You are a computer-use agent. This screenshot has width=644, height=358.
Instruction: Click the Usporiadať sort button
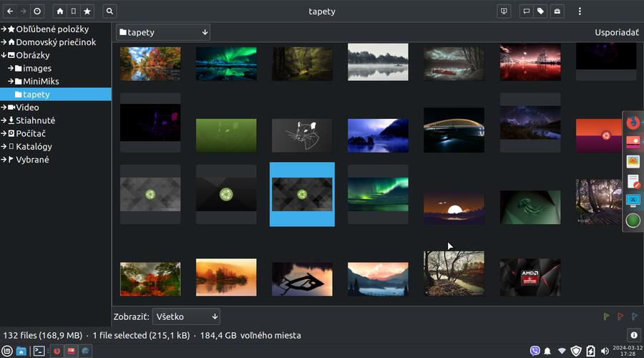pos(616,32)
